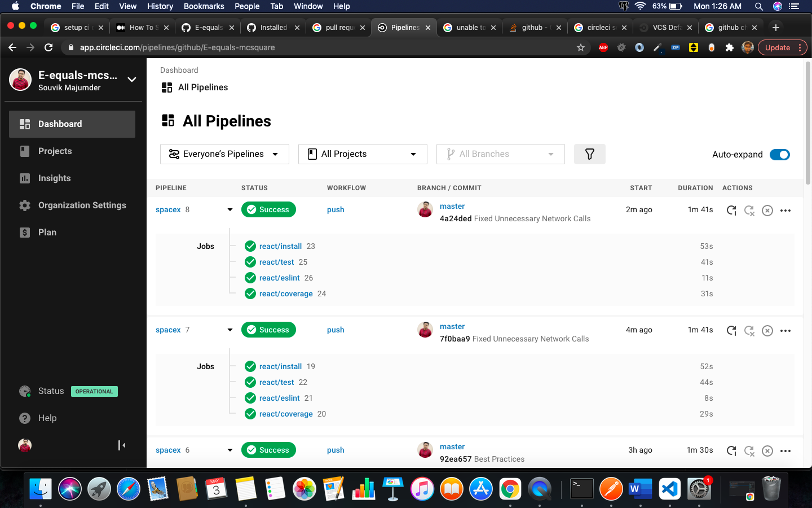812x508 pixels.
Task: Collapse the sidebar using the collapse icon
Action: [x=122, y=445]
